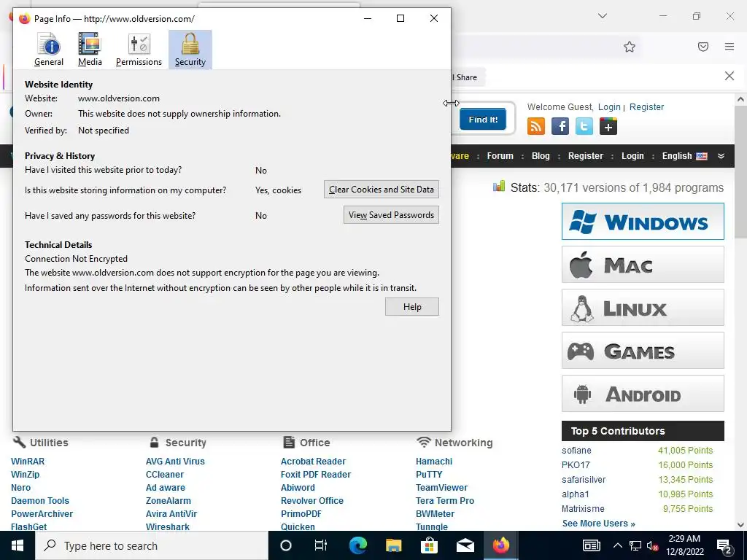Screen dimensions: 747x560
Task: Open Save to Pocket icon in Firefox
Action: (703, 47)
